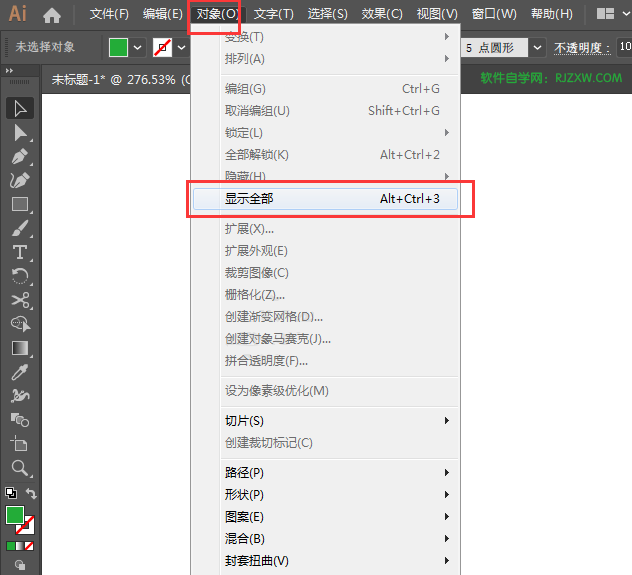The width and height of the screenshot is (632, 575).
Task: Click the swap fill and stroke arrows
Action: (x=31, y=493)
